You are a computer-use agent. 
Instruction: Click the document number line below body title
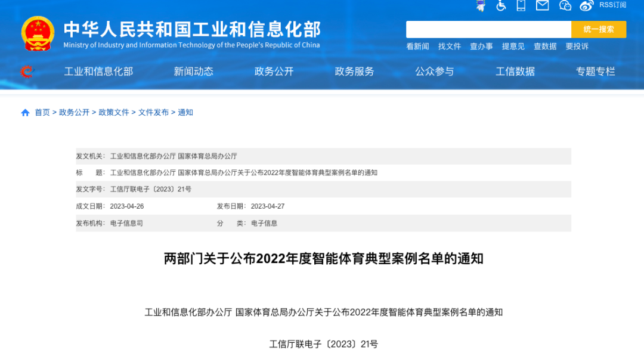click(x=324, y=344)
